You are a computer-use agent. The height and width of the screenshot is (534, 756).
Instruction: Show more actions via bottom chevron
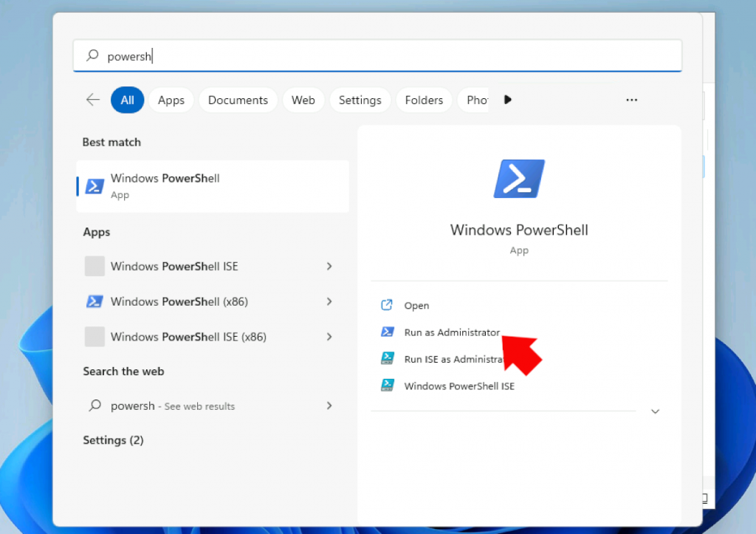point(655,411)
